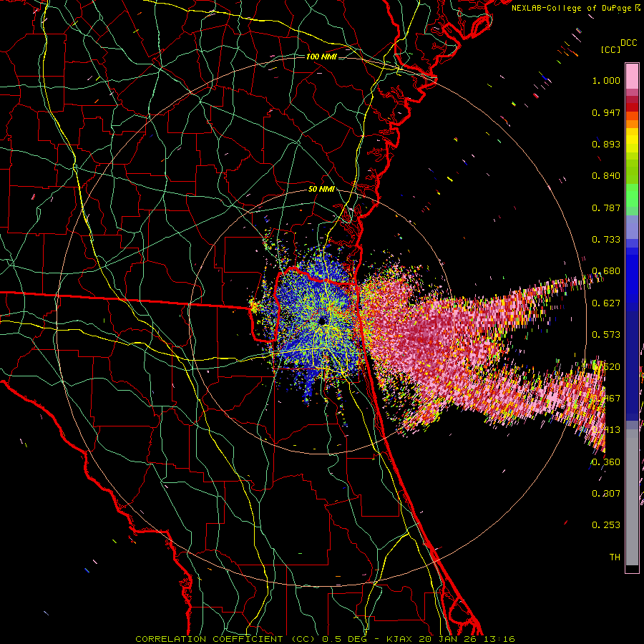Click the DCC product label
Viewport: 644px width, 644px height.
tap(629, 43)
